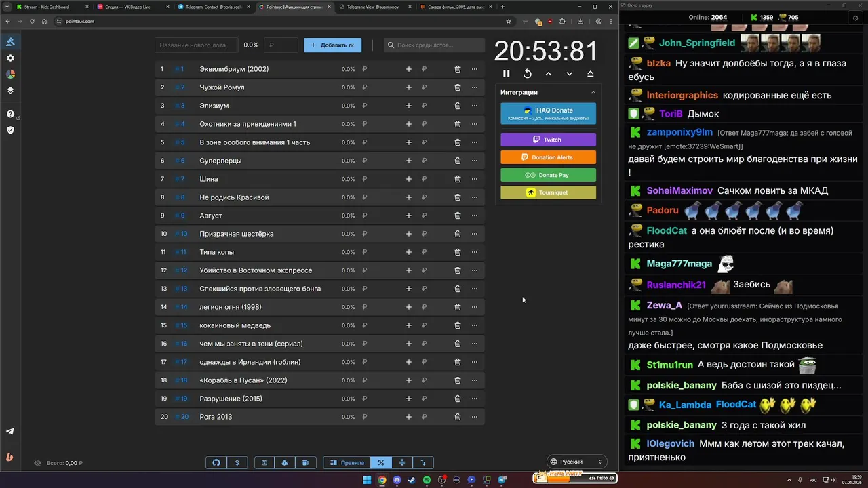Add amount to lot кокаиновый медведь
This screenshot has width=868, height=488.
[x=408, y=325]
